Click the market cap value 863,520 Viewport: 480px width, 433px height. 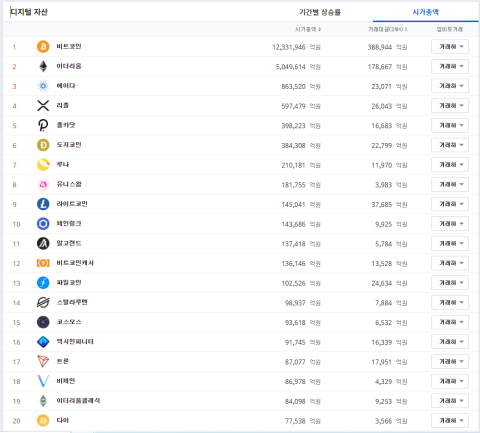(293, 86)
